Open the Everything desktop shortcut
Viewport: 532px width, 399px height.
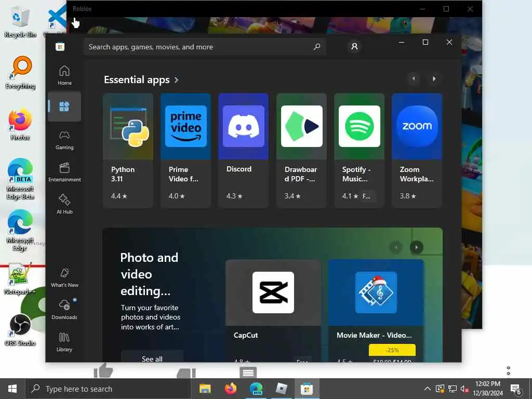pyautogui.click(x=20, y=73)
